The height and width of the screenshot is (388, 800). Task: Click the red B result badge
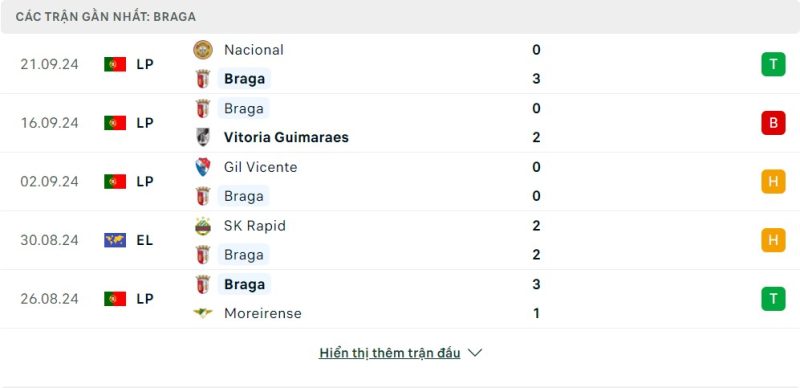(773, 123)
